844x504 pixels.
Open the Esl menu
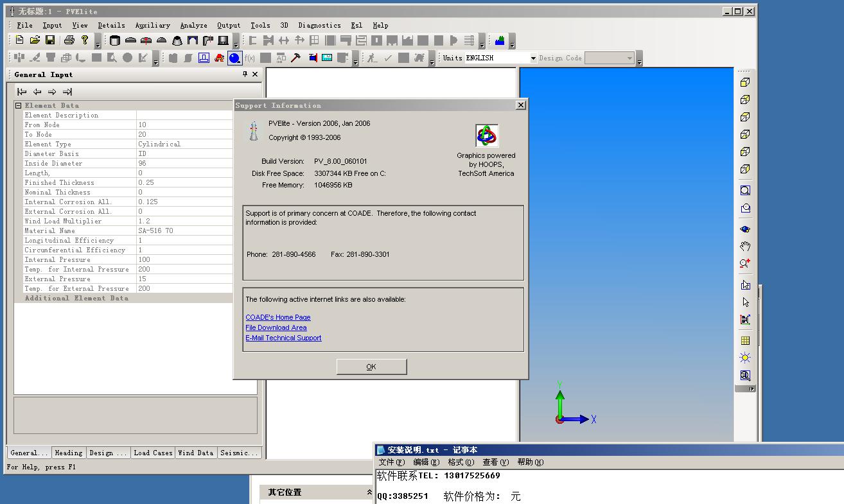click(356, 25)
